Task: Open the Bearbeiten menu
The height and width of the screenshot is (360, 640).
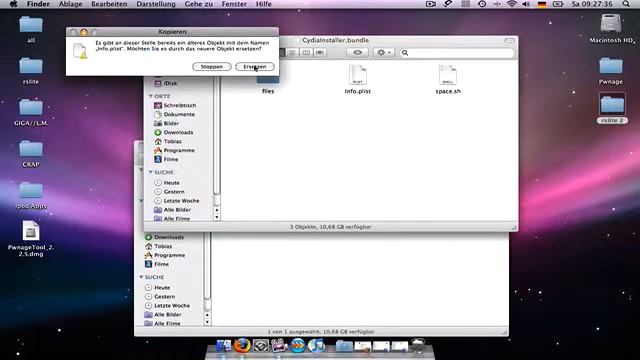Action: (109, 4)
